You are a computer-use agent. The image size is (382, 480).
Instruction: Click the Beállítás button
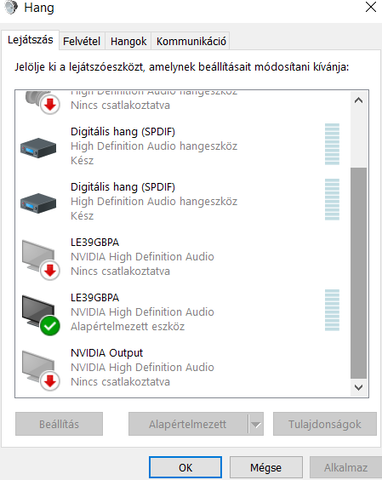[59, 424]
